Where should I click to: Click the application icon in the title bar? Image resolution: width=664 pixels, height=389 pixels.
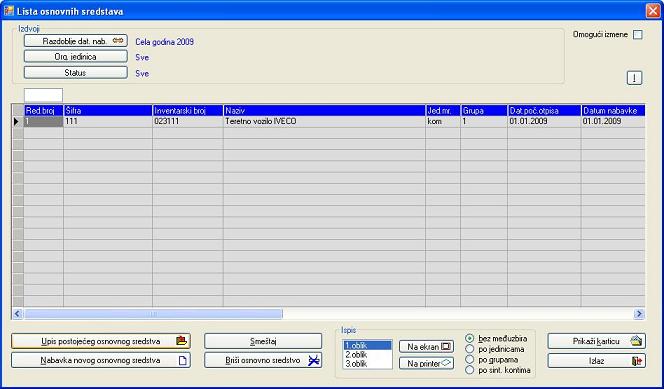click(8, 11)
